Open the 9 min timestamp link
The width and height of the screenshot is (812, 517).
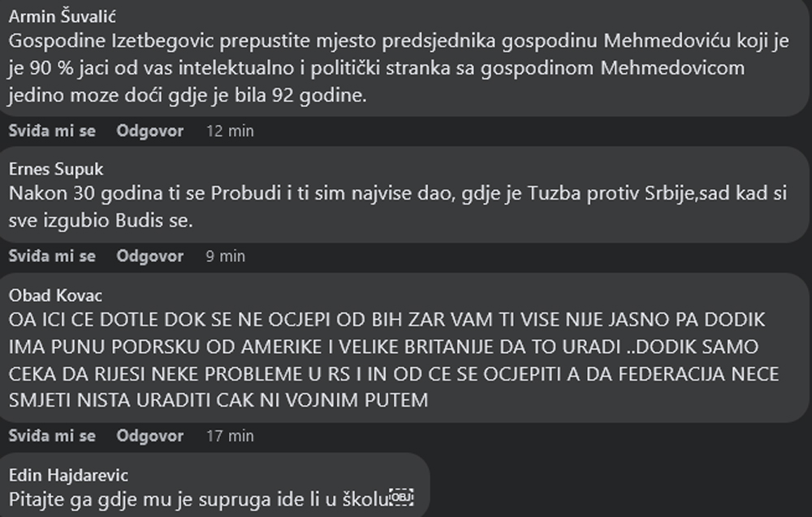click(x=225, y=256)
